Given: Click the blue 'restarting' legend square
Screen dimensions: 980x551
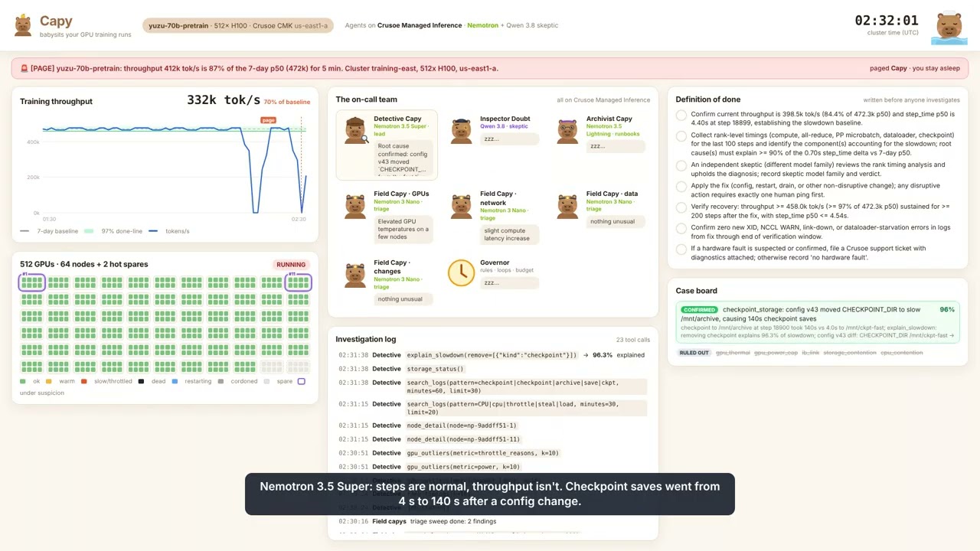Looking at the screenshot, I should 175,381.
